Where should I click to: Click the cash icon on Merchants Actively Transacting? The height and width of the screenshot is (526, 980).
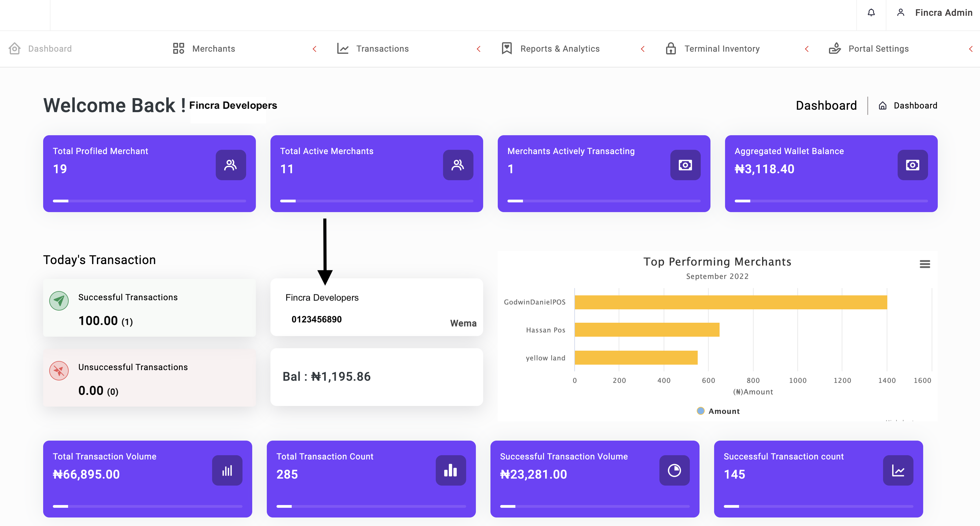coord(685,165)
